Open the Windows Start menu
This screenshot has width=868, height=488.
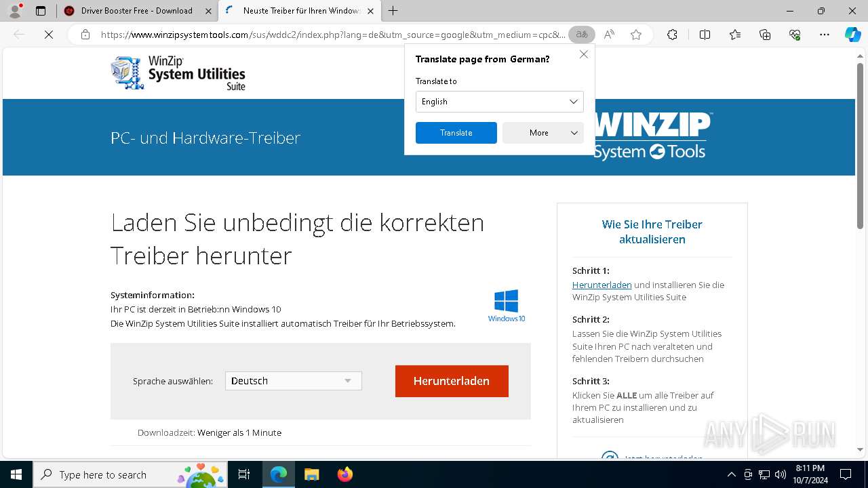(16, 474)
